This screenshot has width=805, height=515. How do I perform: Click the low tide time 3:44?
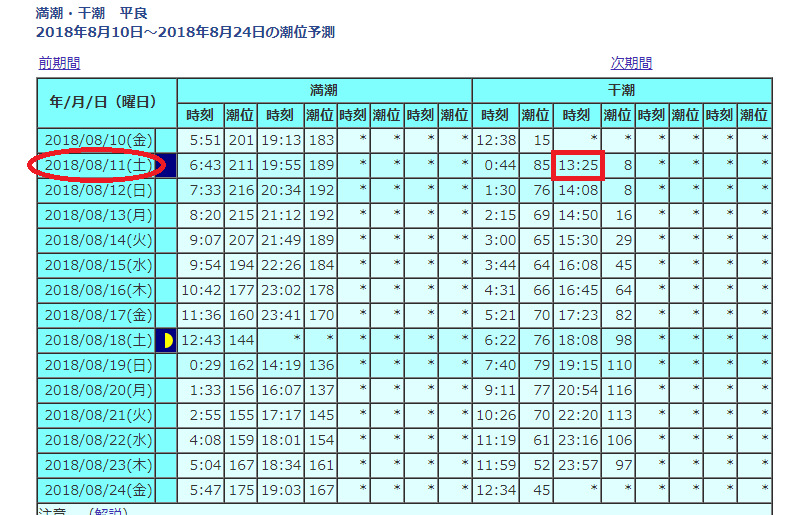point(495,265)
